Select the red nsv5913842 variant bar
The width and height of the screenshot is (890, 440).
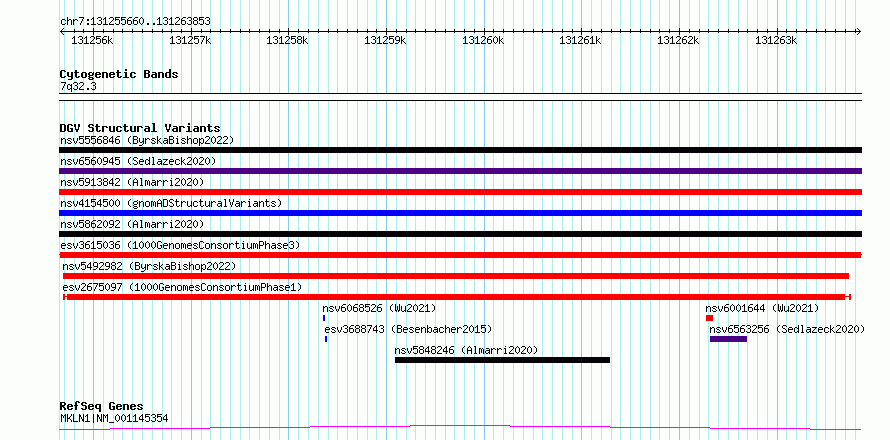click(460, 192)
